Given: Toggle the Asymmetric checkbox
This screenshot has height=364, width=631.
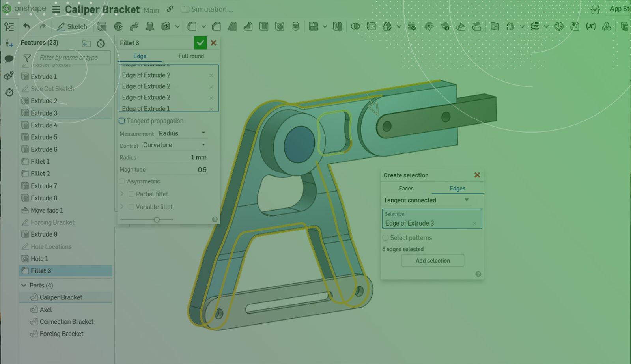Looking at the screenshot, I should point(122,181).
